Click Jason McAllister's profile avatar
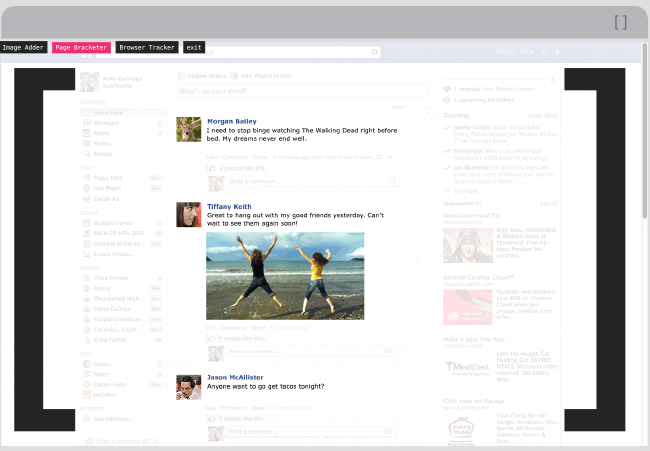Screen dimensions: 650x451 [x=189, y=386]
